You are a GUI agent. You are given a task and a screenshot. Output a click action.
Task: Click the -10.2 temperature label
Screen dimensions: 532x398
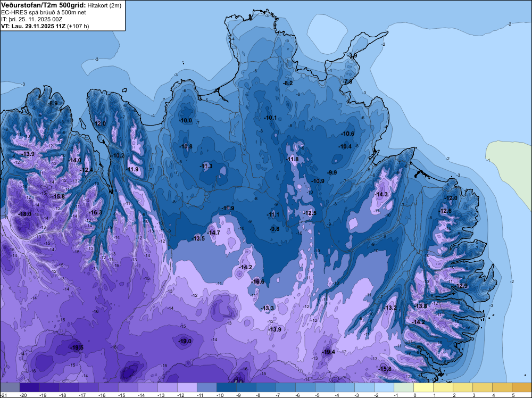pyautogui.click(x=118, y=156)
